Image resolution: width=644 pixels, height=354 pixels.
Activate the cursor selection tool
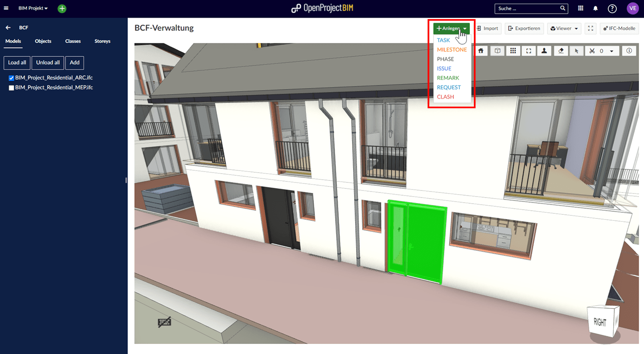click(577, 50)
